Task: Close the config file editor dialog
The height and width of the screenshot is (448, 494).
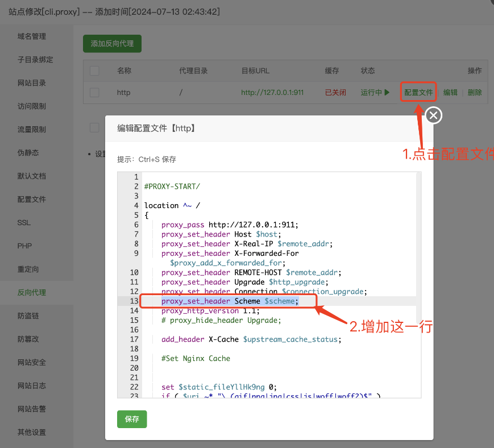Action: 434,115
